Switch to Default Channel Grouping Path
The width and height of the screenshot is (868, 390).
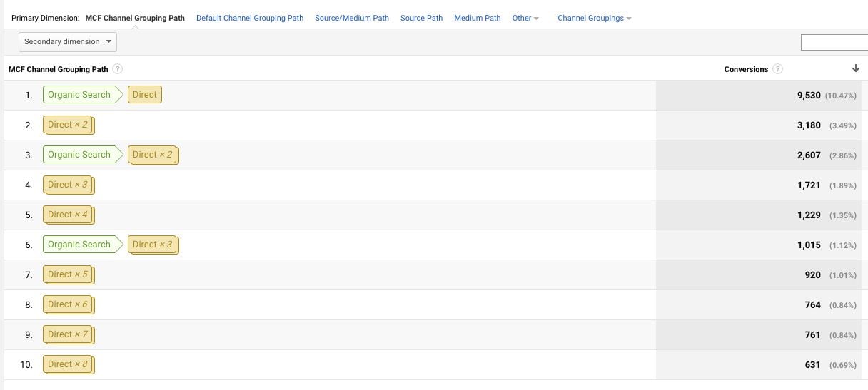tap(250, 18)
